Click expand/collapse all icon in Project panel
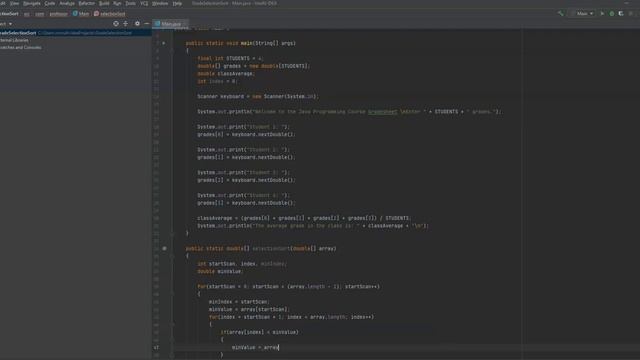The width and height of the screenshot is (640, 360). tap(126, 24)
